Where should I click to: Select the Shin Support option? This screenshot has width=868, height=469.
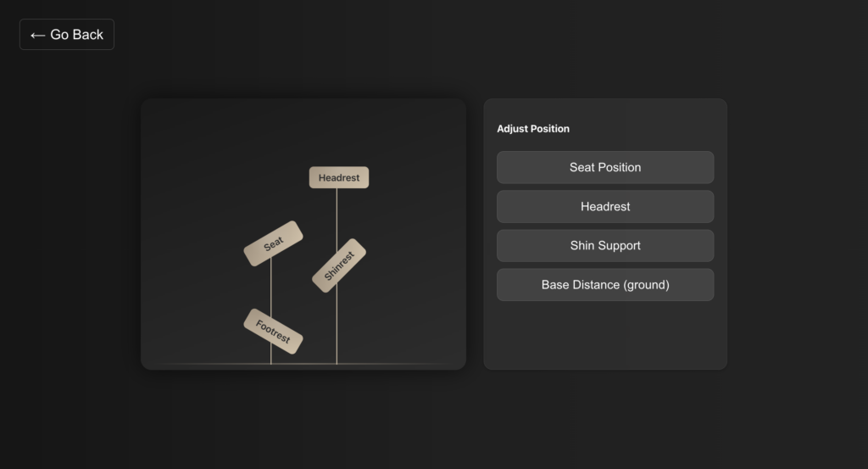[604, 245]
